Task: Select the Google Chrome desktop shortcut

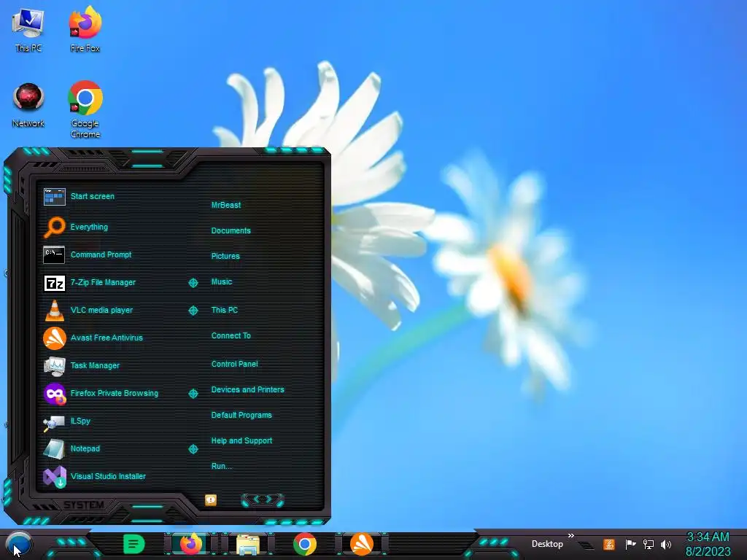Action: tap(85, 109)
